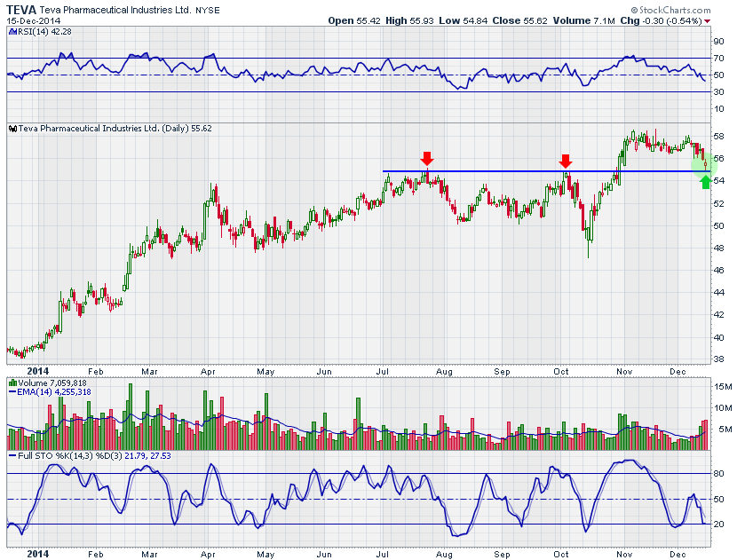Click the Volume 7.1M header value
737x560 pixels.
(x=583, y=20)
